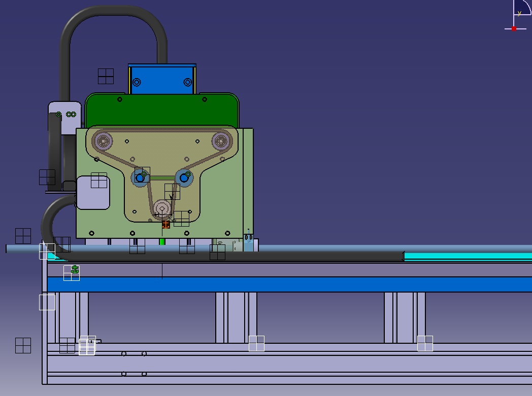Select the left blue bearing on belt plate
Viewport: 532px width, 396px height.
click(140, 178)
